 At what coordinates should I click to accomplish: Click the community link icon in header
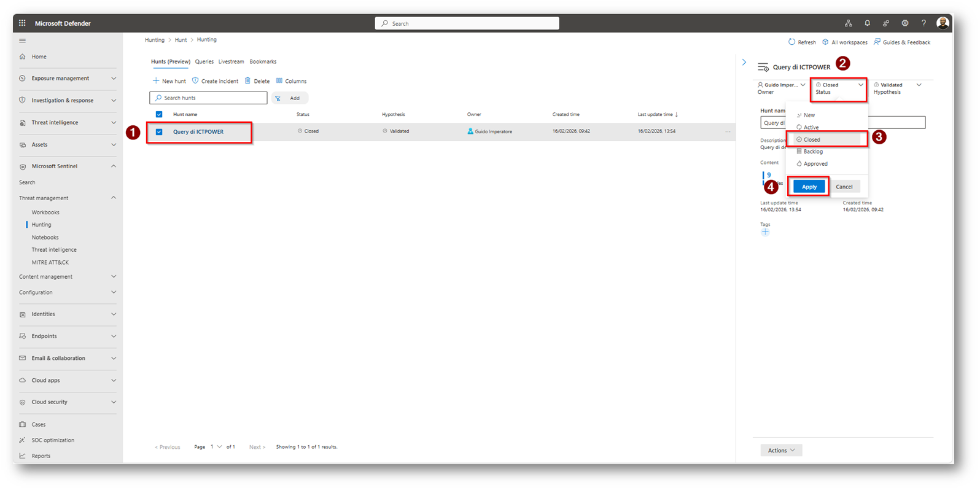tap(885, 23)
